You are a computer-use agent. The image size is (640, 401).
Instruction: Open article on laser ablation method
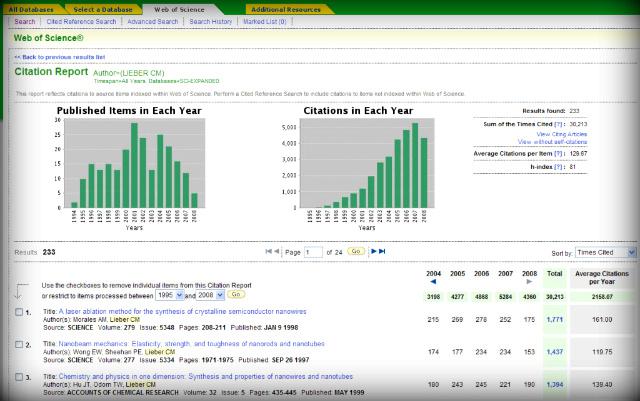click(x=182, y=312)
